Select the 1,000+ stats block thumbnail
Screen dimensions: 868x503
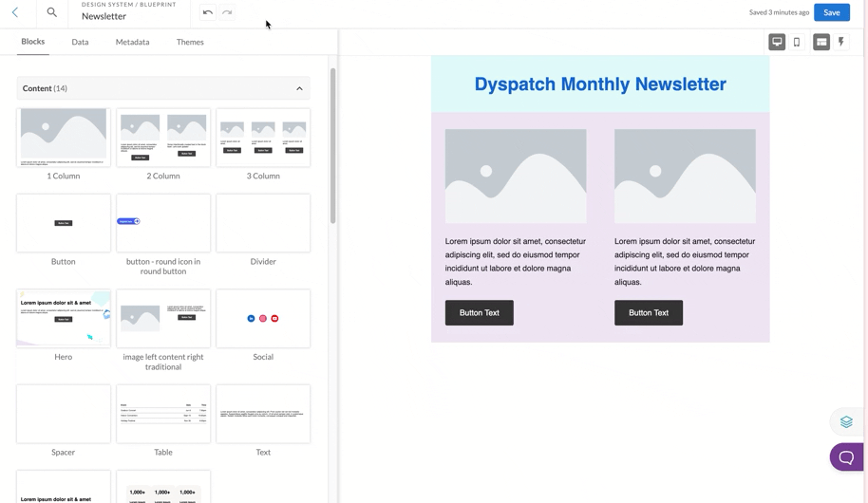163,487
